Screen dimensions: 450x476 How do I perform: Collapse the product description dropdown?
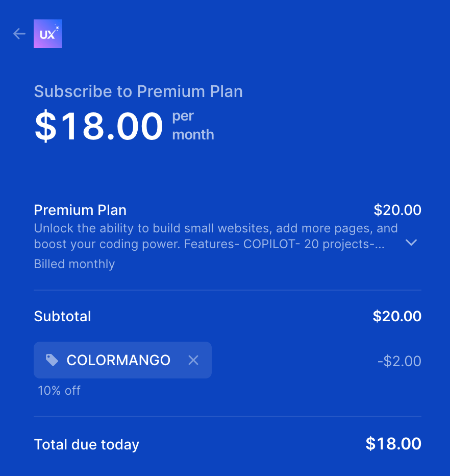point(411,243)
